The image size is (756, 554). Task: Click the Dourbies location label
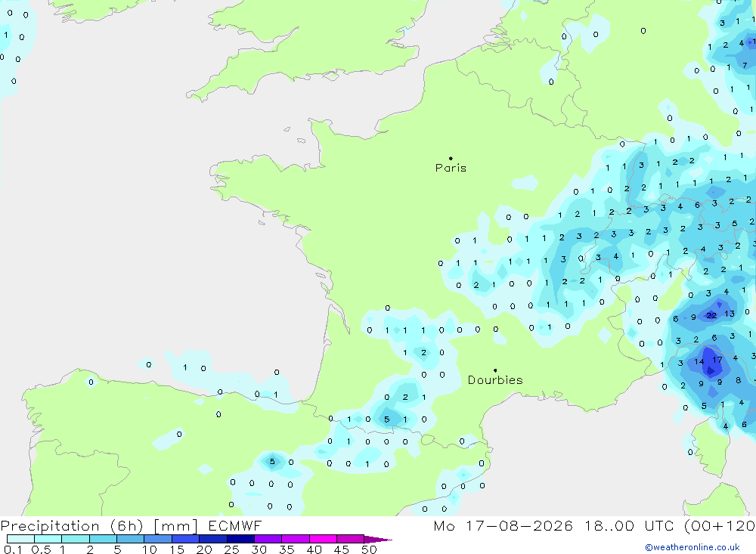pyautogui.click(x=495, y=380)
